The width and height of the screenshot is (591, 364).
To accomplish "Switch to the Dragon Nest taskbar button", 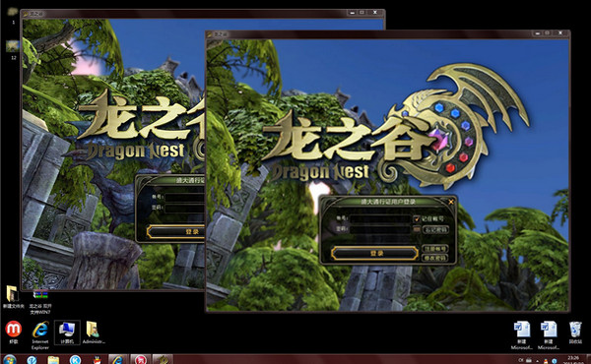I will click(163, 359).
